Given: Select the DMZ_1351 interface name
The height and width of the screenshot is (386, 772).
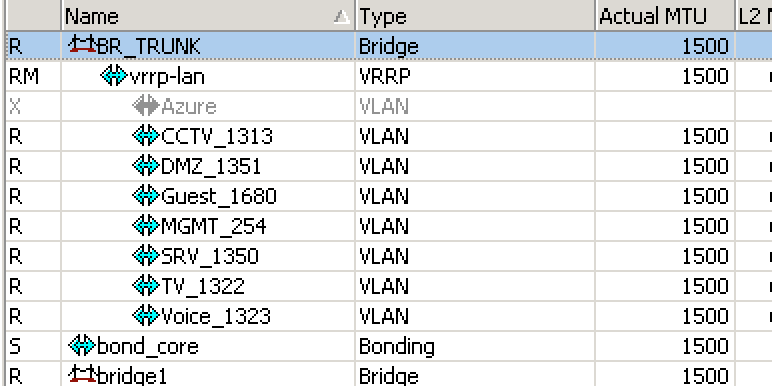Looking at the screenshot, I should pyautogui.click(x=211, y=166).
